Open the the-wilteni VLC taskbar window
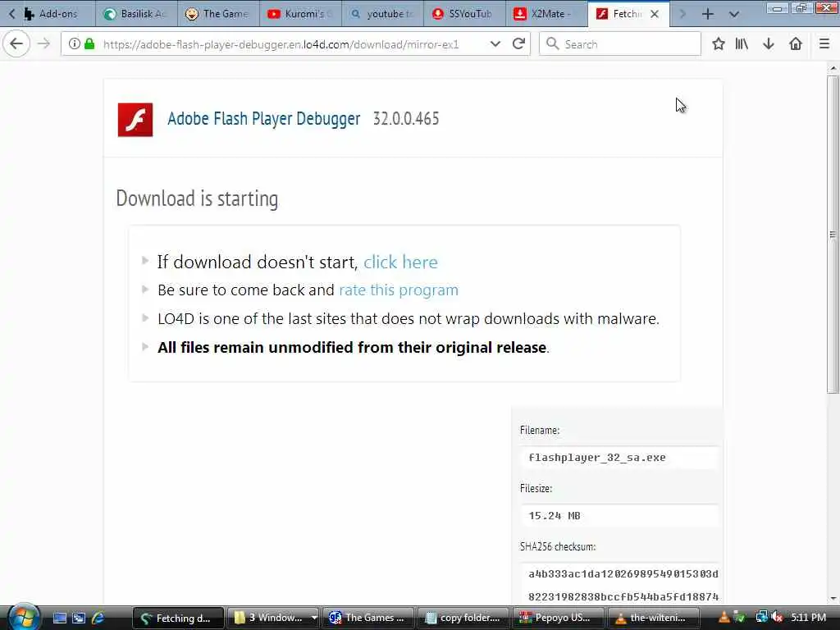 (653, 619)
